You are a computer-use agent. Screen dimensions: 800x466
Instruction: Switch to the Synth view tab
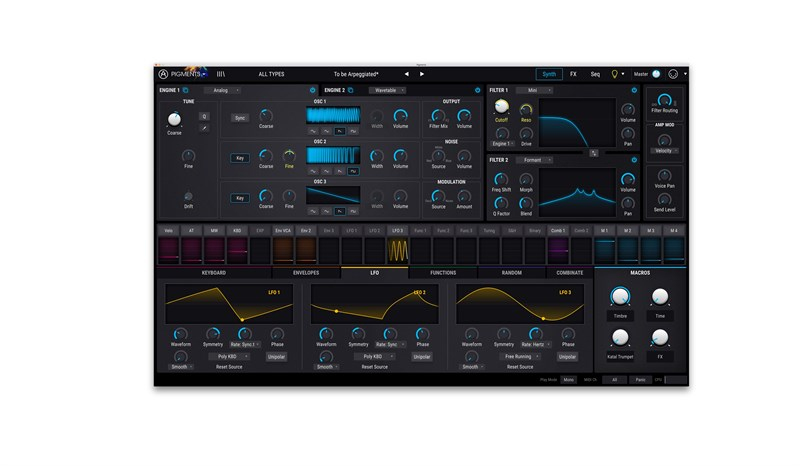(549, 75)
